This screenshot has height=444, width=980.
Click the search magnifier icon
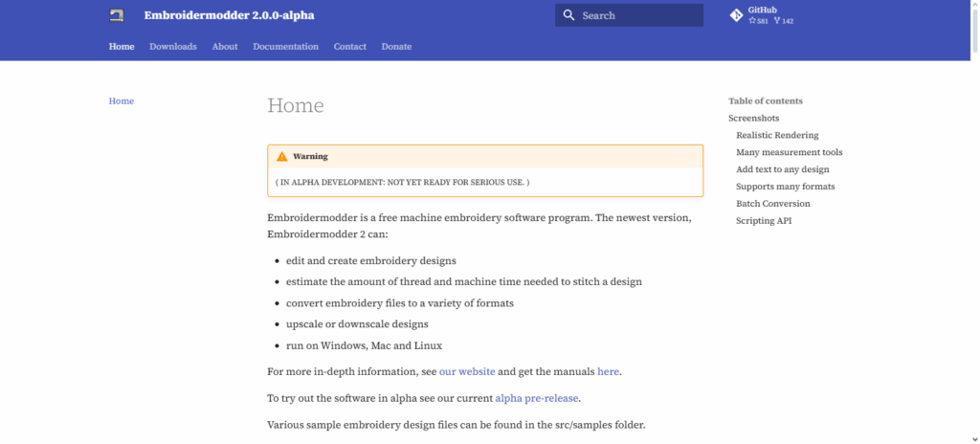pyautogui.click(x=568, y=15)
